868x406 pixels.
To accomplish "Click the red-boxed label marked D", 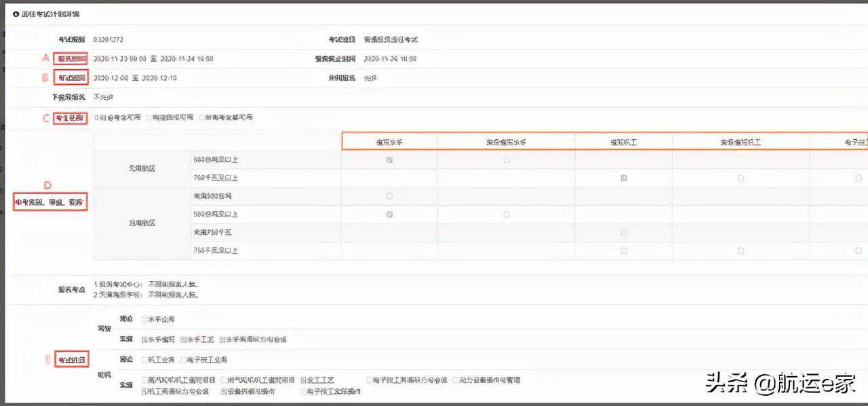I will pyautogui.click(x=50, y=202).
